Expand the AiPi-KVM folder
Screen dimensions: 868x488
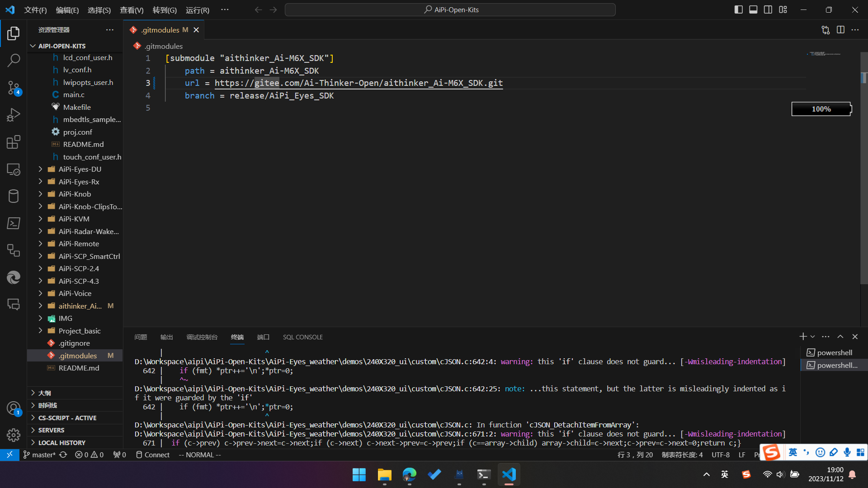pyautogui.click(x=75, y=219)
